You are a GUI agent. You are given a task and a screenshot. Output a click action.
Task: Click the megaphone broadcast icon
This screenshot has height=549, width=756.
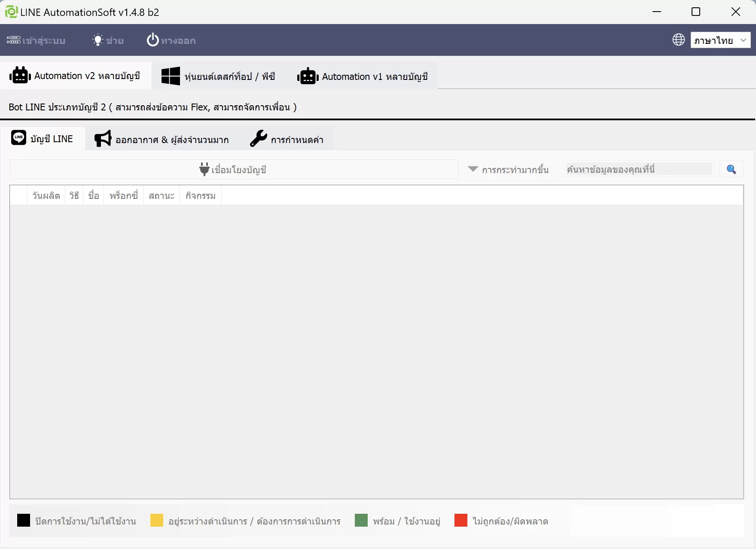point(103,139)
